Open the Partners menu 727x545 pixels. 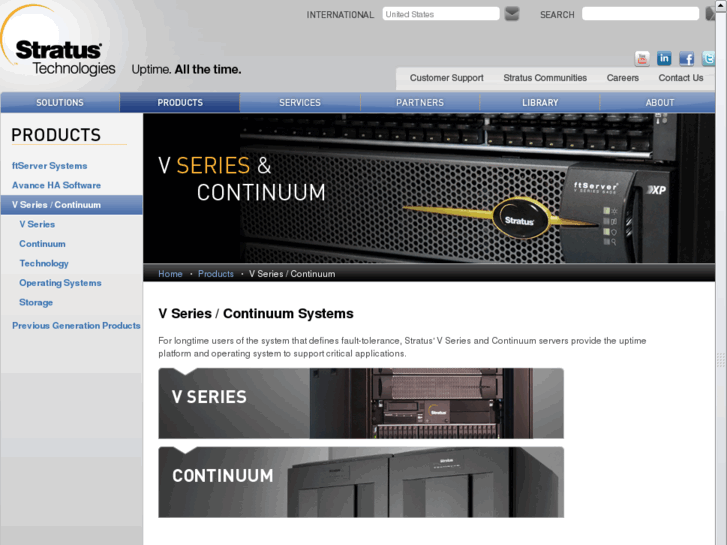pos(420,103)
